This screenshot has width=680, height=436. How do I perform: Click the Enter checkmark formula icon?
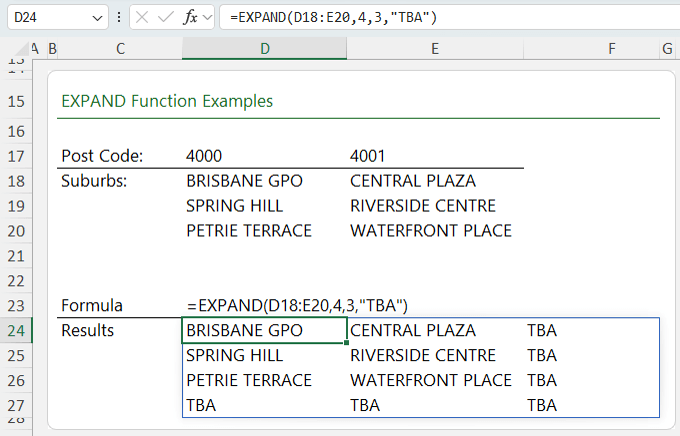165,17
